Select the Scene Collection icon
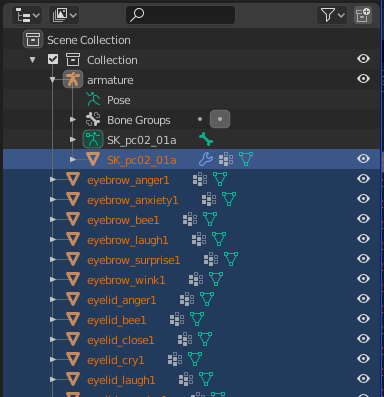The height and width of the screenshot is (397, 384). tap(33, 40)
